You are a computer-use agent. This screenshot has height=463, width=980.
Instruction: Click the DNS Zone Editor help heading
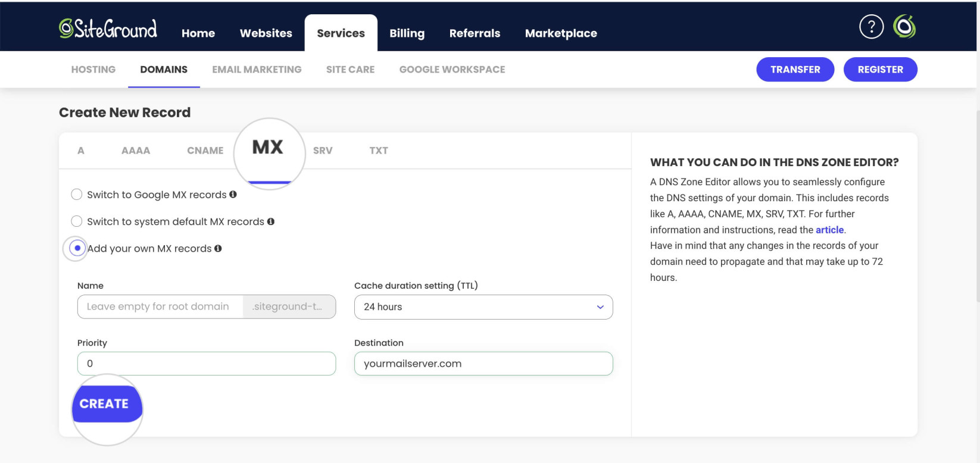click(775, 162)
